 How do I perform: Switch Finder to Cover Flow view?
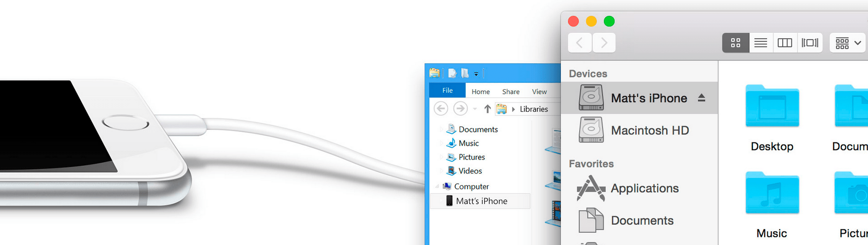point(810,42)
